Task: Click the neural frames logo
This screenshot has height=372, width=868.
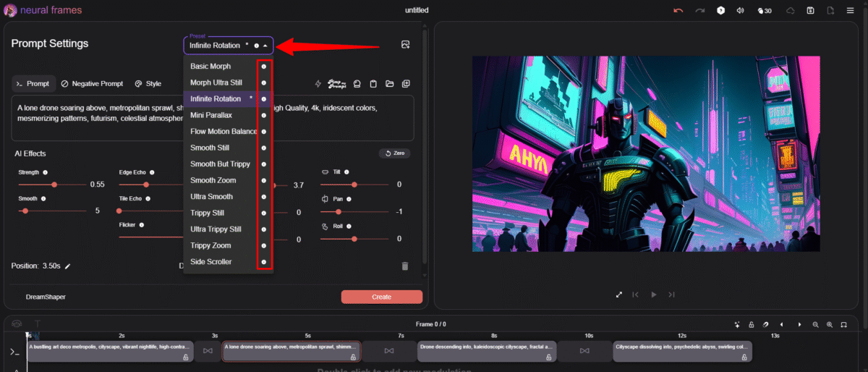Action: [x=43, y=11]
